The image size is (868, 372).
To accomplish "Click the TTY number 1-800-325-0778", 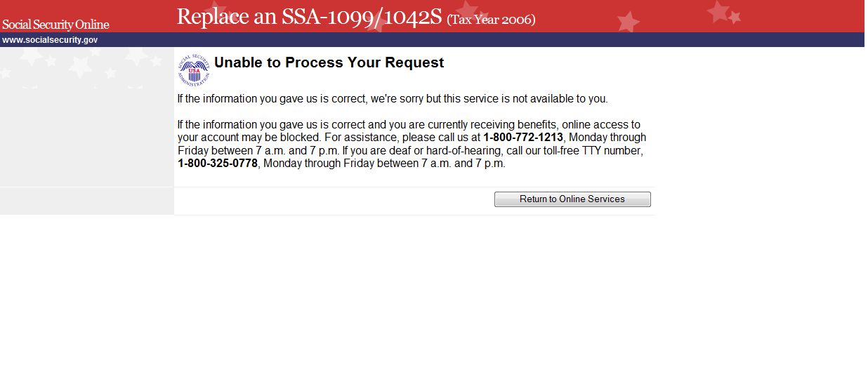I will pyautogui.click(x=218, y=164).
